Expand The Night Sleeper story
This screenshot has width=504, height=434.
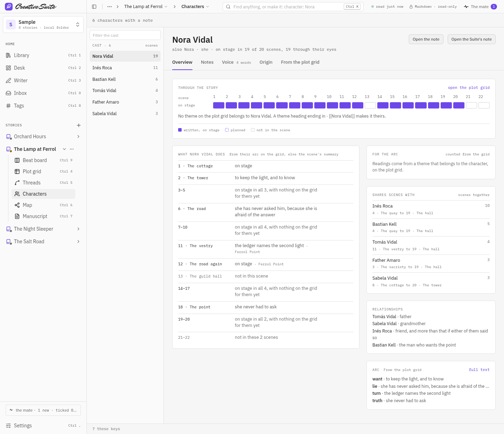[78, 229]
